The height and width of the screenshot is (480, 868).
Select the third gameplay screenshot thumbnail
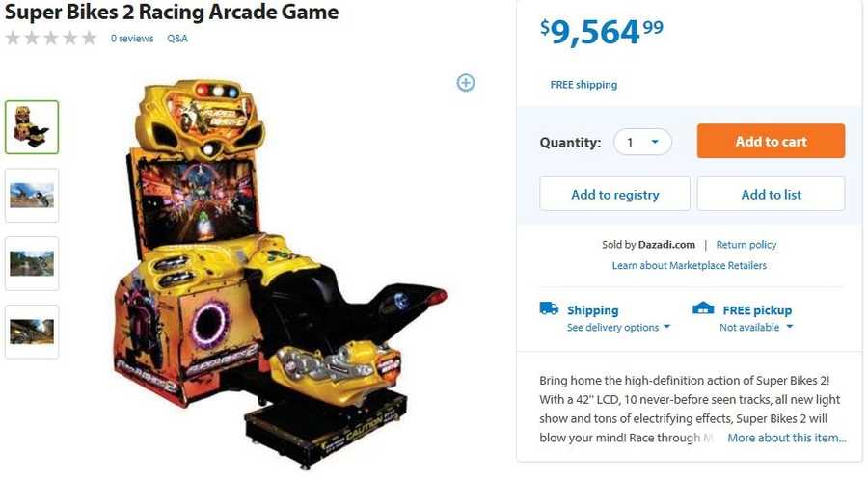pyautogui.click(x=32, y=263)
